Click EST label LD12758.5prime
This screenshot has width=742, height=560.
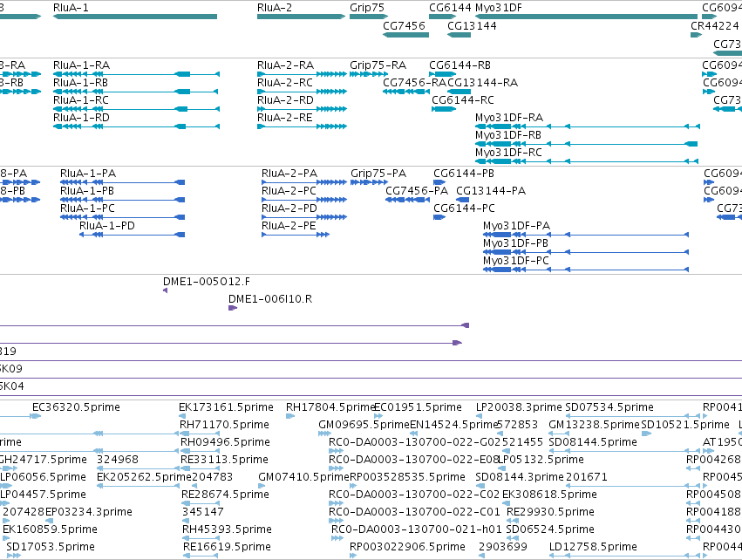(x=593, y=547)
